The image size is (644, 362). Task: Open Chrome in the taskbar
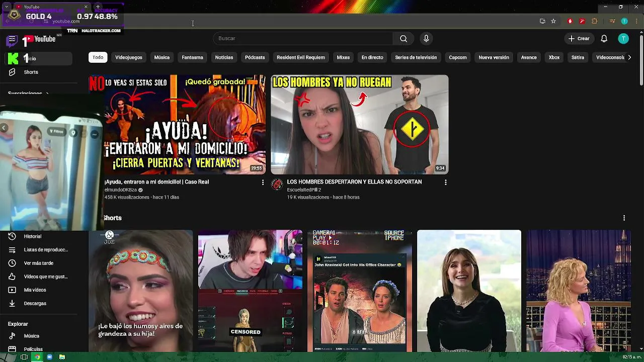click(37, 357)
